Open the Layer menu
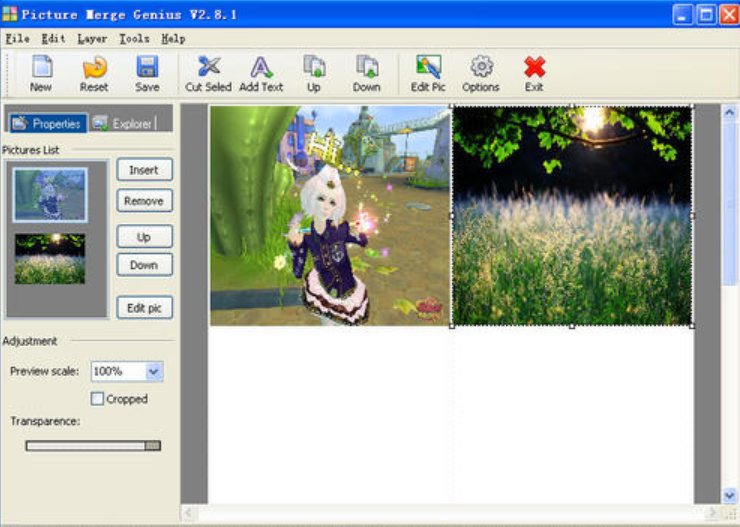Image resolution: width=740 pixels, height=527 pixels. (92, 39)
